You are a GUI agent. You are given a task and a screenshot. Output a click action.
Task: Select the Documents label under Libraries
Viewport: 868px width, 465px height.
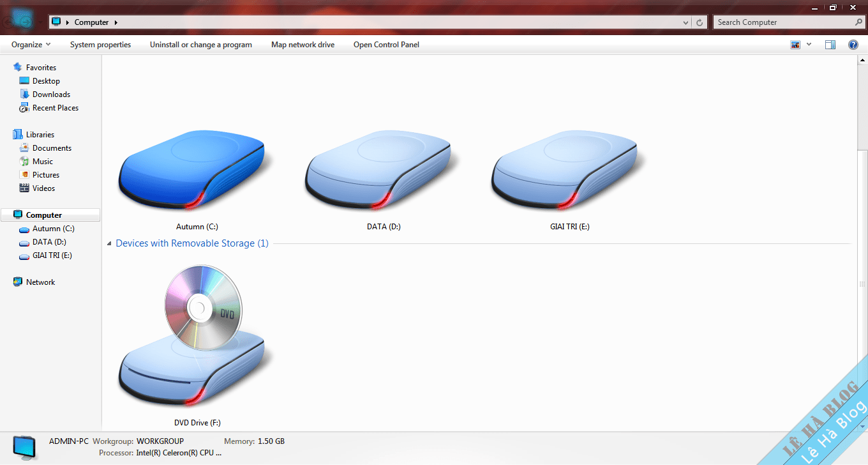tap(52, 148)
